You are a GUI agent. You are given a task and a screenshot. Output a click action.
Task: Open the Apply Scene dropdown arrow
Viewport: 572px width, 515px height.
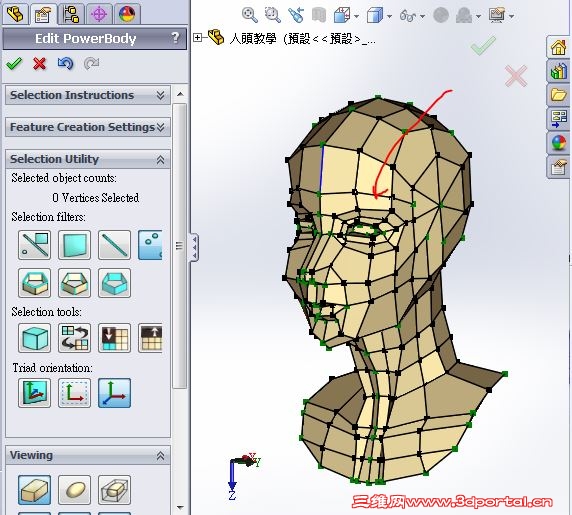[x=478, y=16]
